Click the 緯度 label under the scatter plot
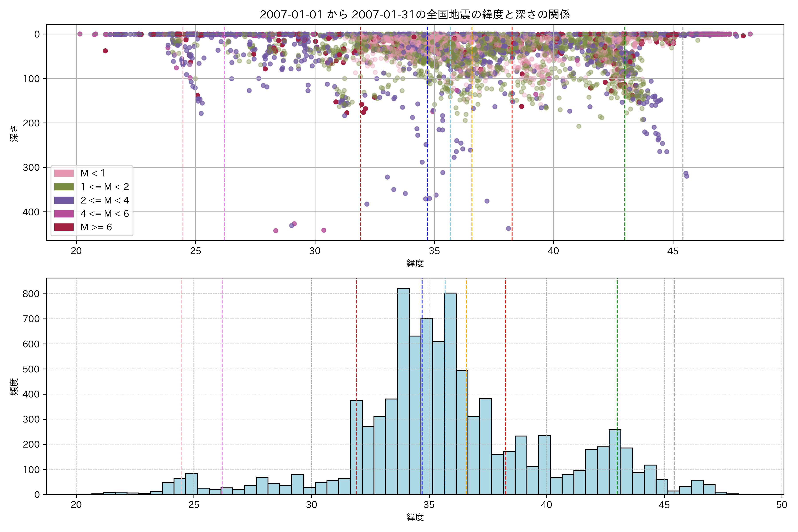Screen dimensions: 798x532 click(415, 263)
